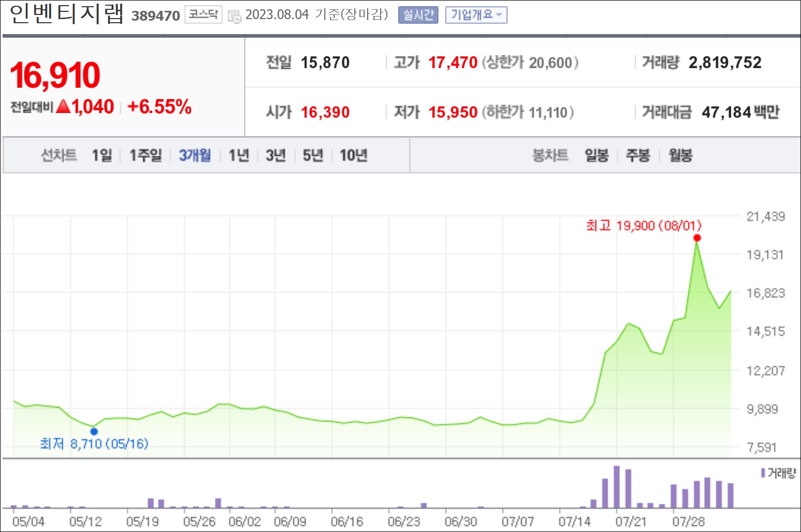Screen dimensions: 801x532
Task: Click the 실시간 button
Action: 418,15
